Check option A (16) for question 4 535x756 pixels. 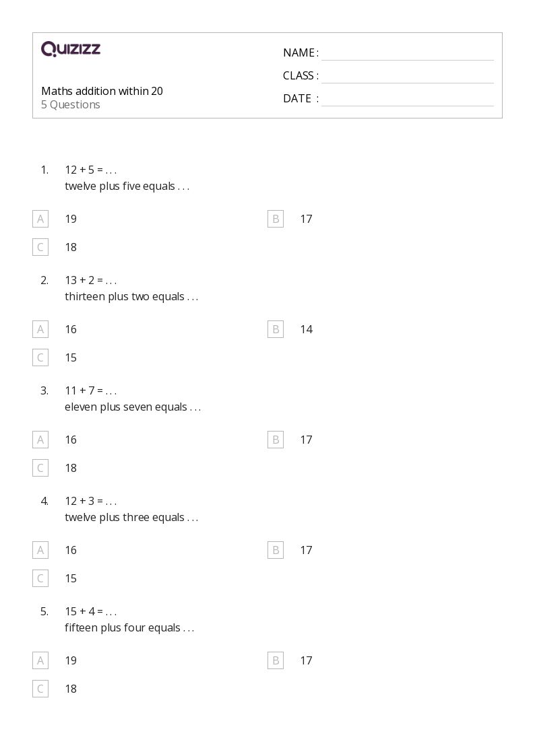pyautogui.click(x=40, y=550)
